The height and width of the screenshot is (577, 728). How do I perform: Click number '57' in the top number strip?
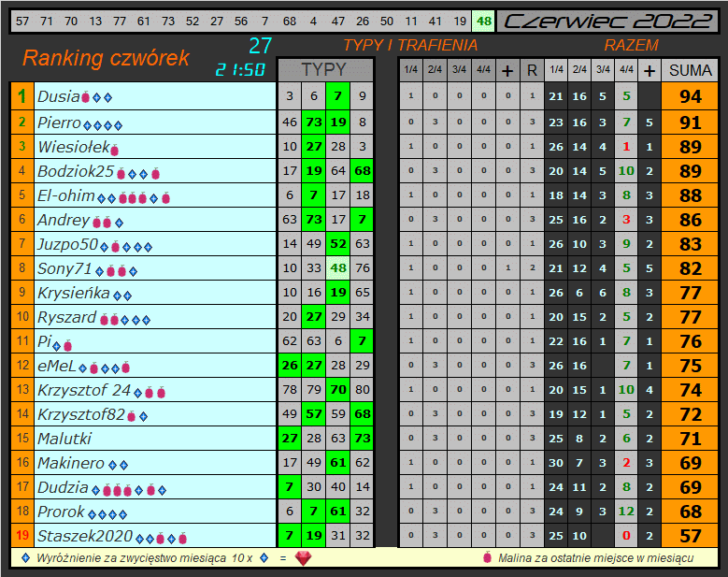21,21
